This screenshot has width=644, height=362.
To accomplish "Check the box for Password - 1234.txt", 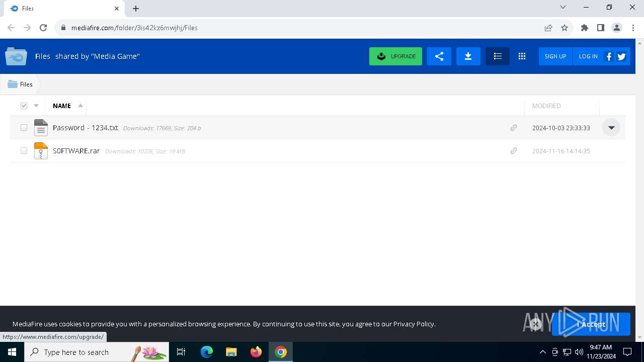I will [x=24, y=128].
